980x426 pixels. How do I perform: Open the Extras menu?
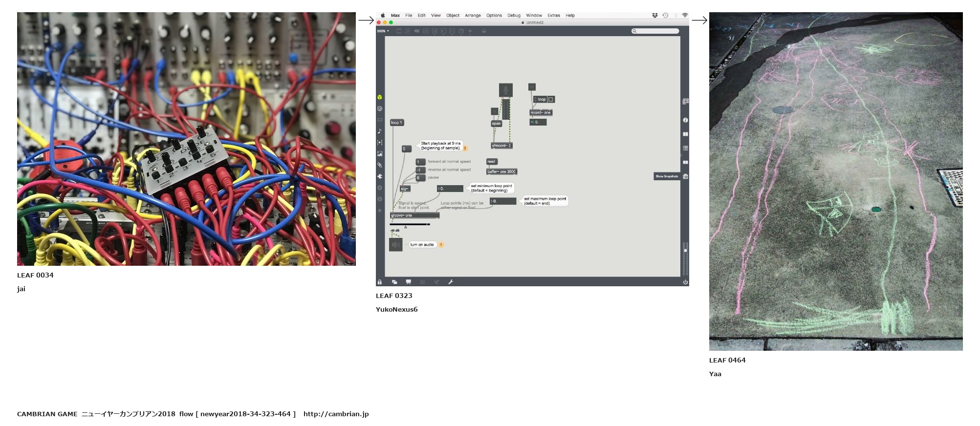click(x=553, y=16)
